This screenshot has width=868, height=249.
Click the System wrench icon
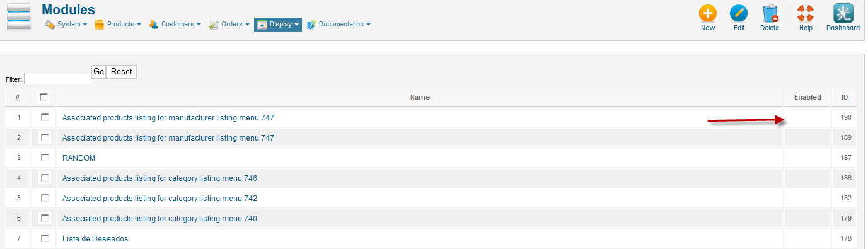[x=50, y=25]
